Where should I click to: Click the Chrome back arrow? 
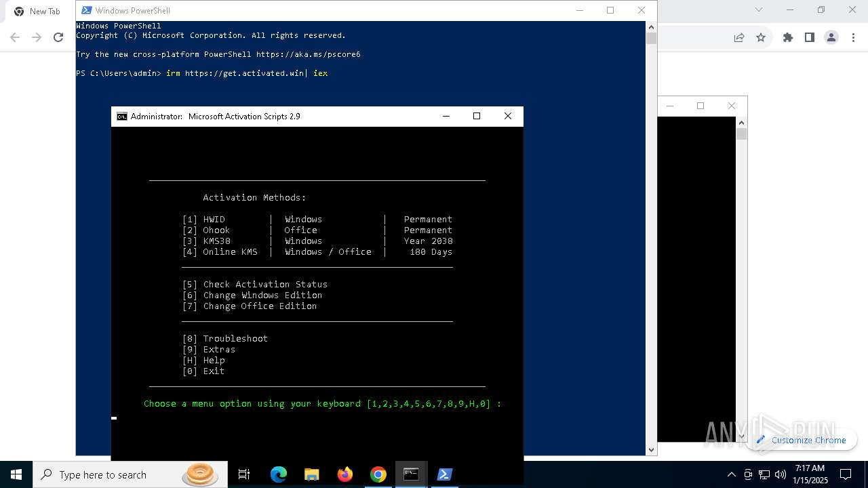pyautogui.click(x=15, y=37)
